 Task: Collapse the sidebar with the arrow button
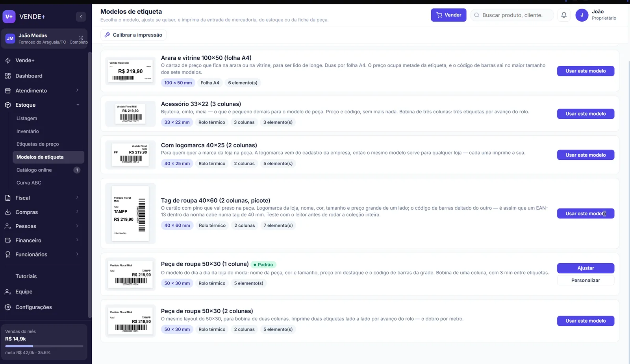[81, 17]
